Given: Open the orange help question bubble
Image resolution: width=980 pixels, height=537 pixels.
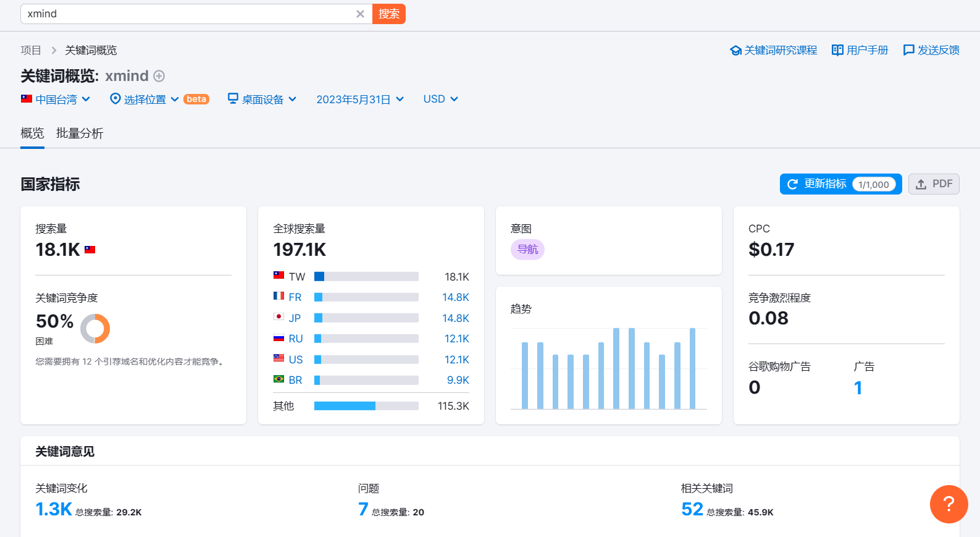Looking at the screenshot, I should pos(949,504).
